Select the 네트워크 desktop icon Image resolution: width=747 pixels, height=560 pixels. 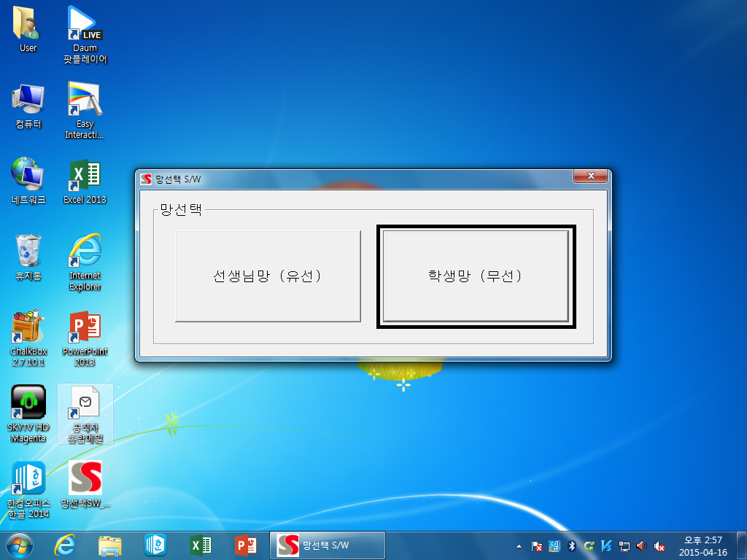pos(28,181)
